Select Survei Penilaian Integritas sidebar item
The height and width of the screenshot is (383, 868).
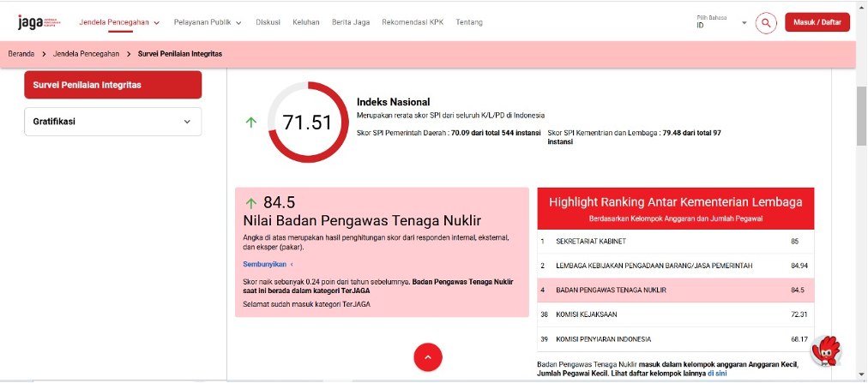click(x=113, y=85)
